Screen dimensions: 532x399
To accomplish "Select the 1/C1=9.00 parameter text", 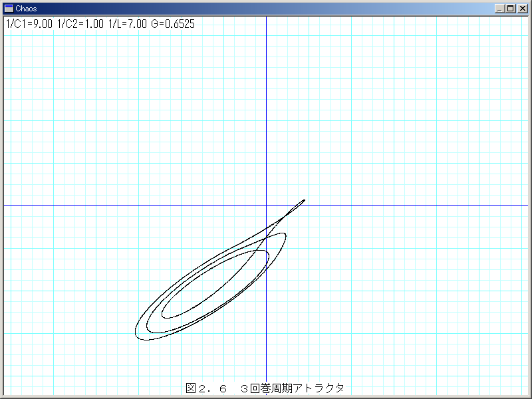I will click(29, 24).
